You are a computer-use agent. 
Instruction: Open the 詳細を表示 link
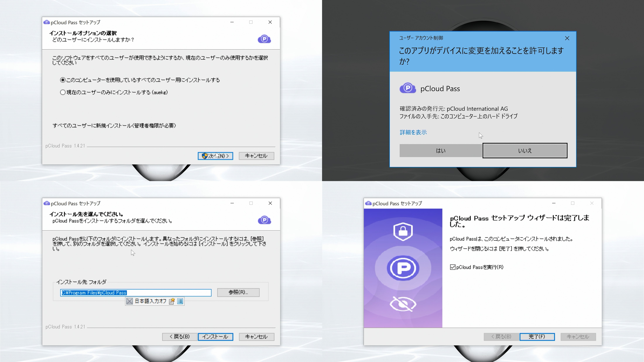pos(413,132)
